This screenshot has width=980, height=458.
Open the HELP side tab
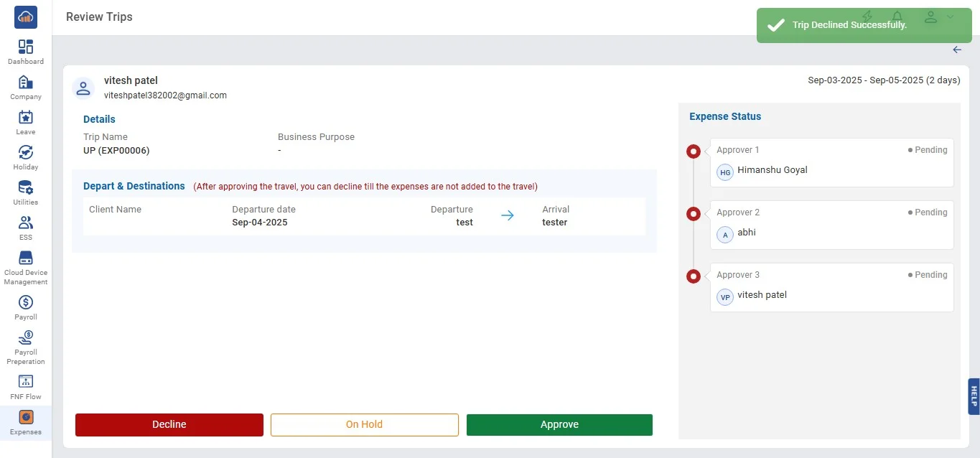(974, 396)
